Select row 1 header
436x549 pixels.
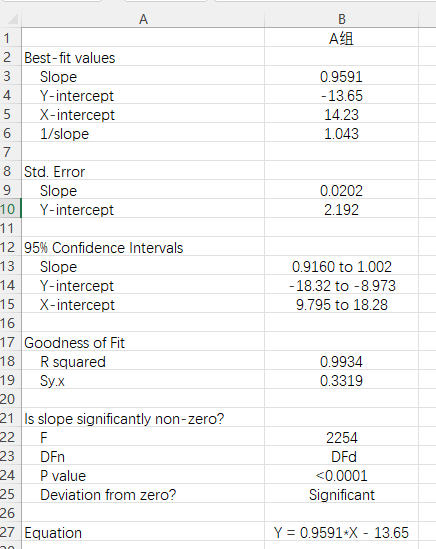(8, 38)
